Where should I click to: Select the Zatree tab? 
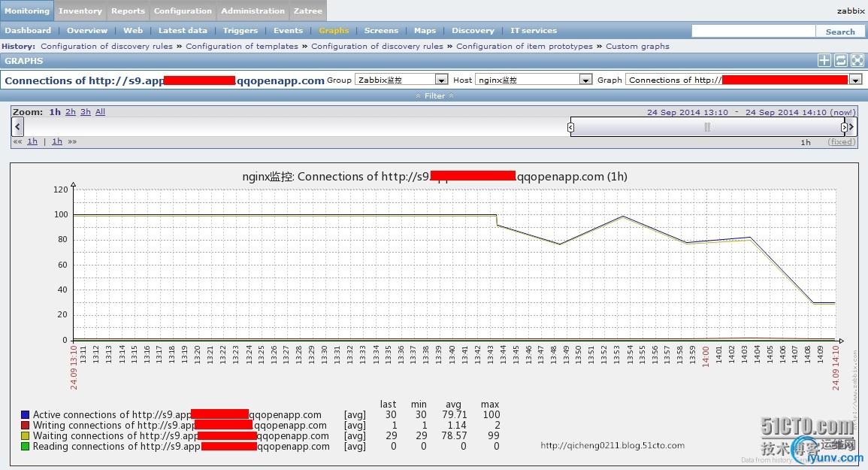tap(308, 11)
